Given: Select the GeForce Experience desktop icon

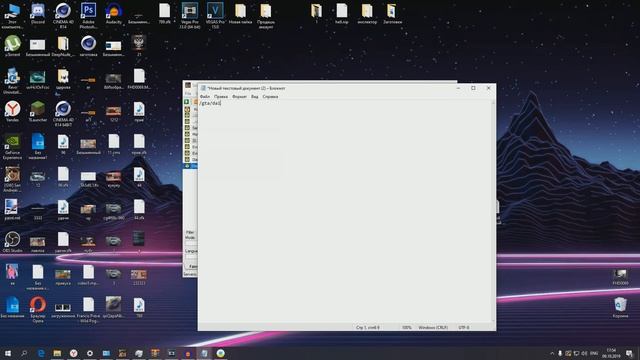Looking at the screenshot, I should click(x=12, y=146).
